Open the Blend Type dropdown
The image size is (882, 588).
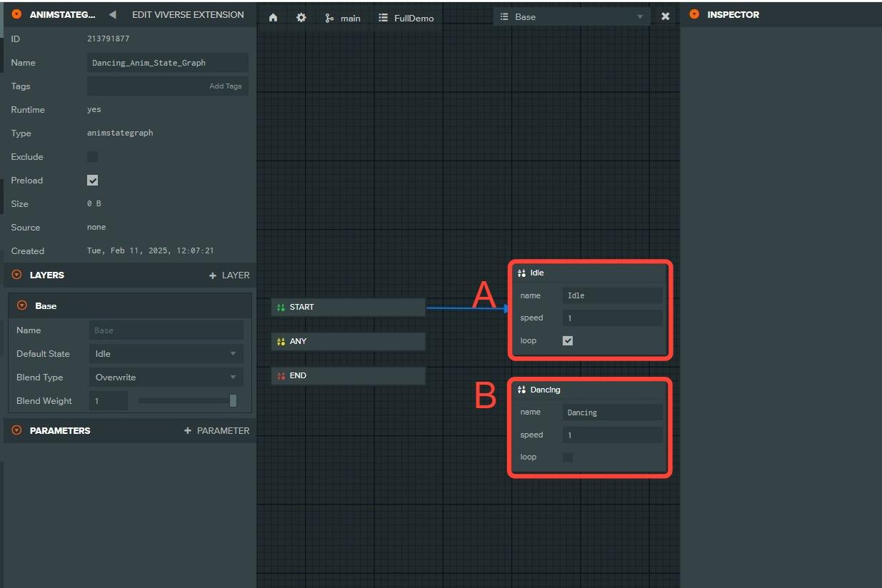(x=166, y=377)
